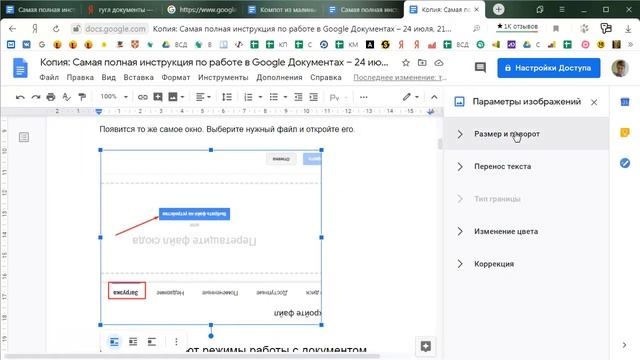Click the paint format icon
640x360 pixels.
82,97
